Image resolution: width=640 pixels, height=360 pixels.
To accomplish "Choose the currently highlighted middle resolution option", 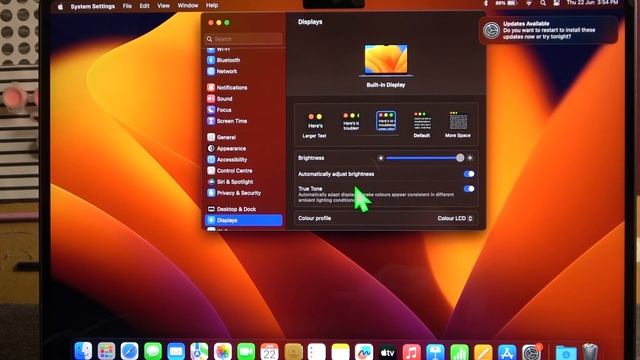I will (386, 121).
